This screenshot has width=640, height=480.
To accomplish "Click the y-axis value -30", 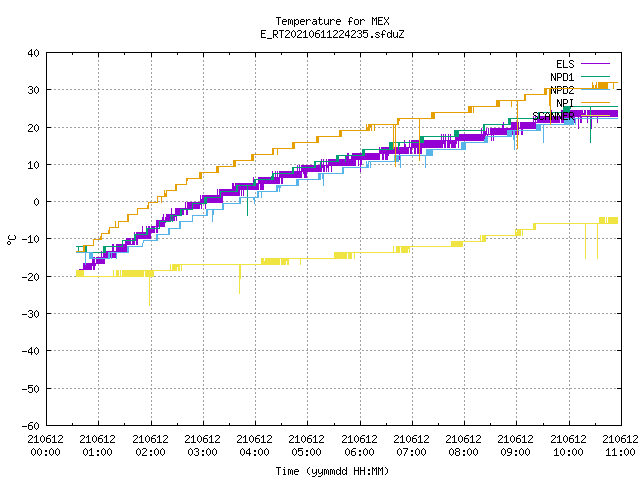I will [x=31, y=314].
